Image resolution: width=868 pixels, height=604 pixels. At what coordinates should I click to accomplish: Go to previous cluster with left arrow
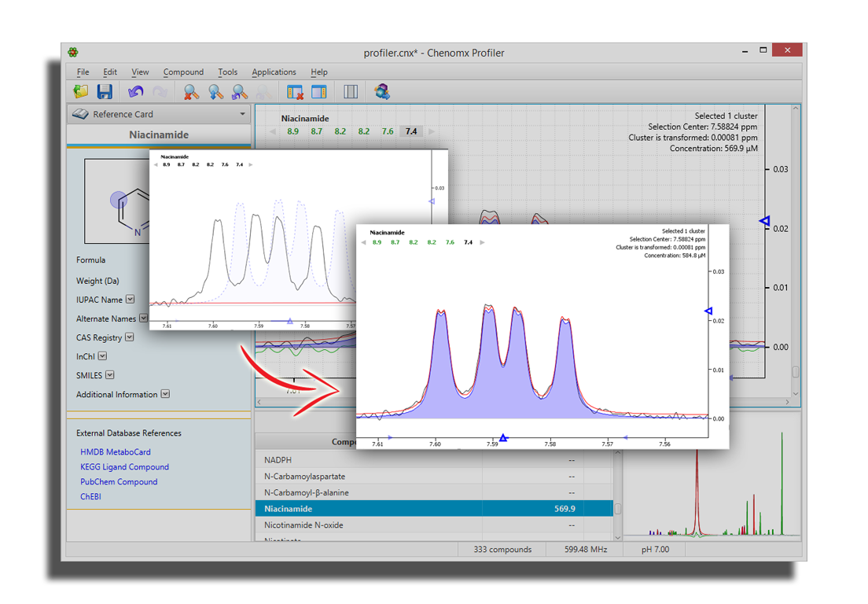point(272,132)
